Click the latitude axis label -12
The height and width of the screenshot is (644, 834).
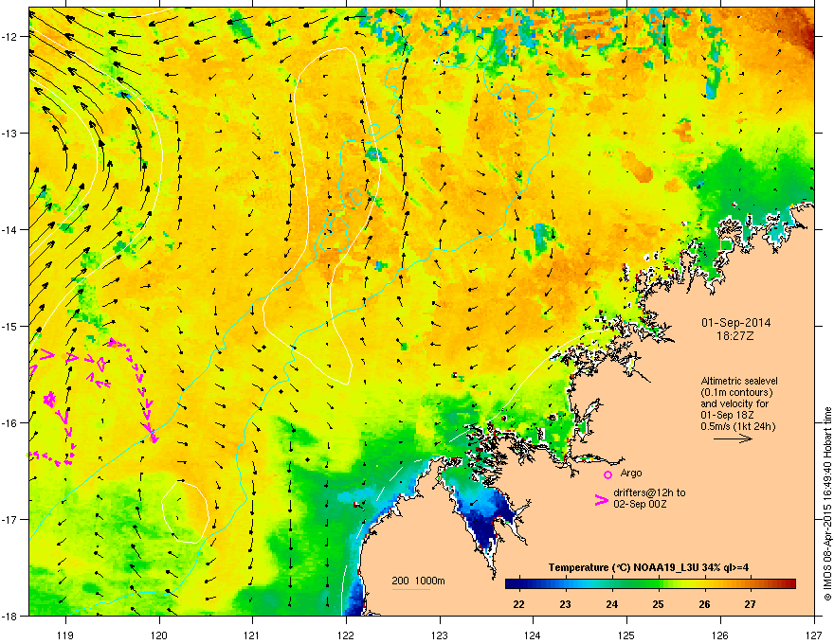pos(10,37)
